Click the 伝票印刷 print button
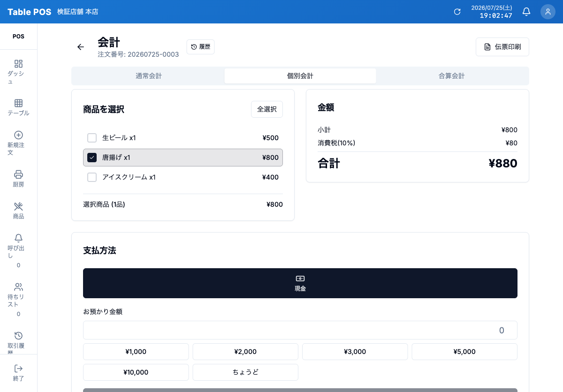563x392 pixels. (x=502, y=47)
